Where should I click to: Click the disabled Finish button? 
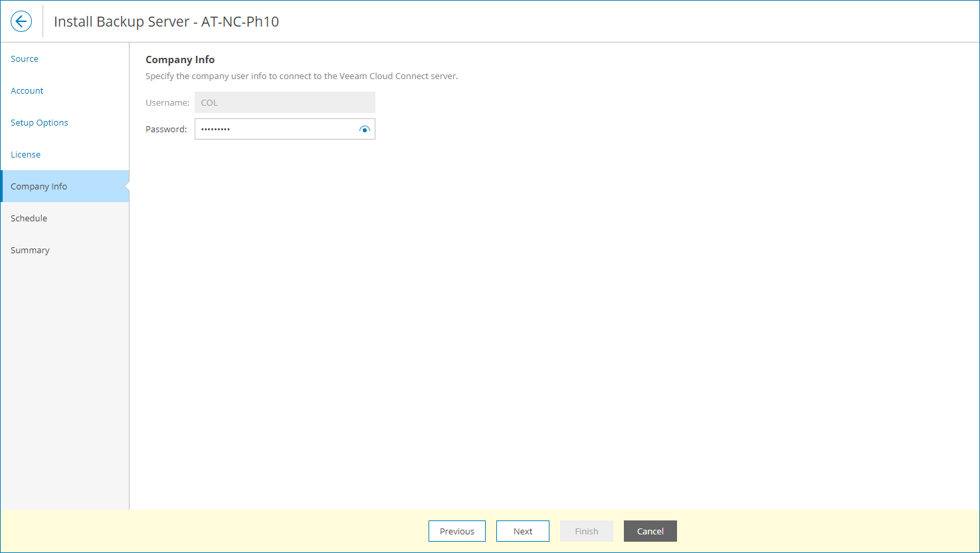586,531
